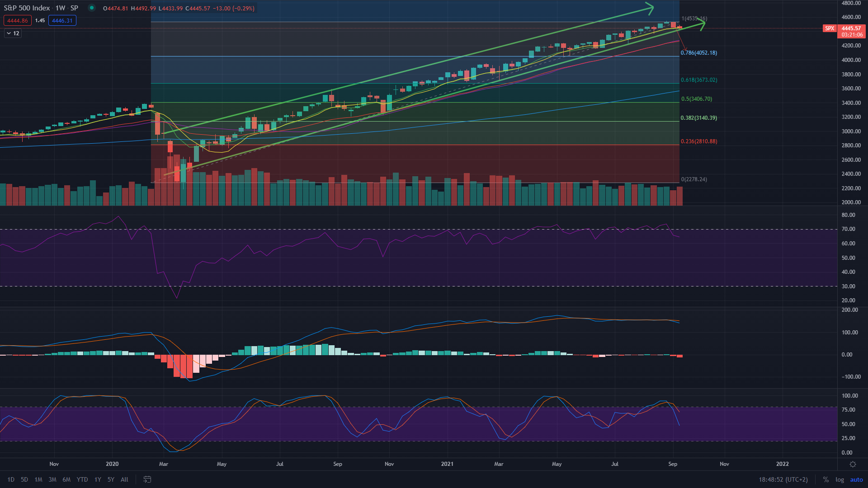Open the S&P 500 Index symbol title
Viewport: 868px width, 488px height.
pos(27,8)
